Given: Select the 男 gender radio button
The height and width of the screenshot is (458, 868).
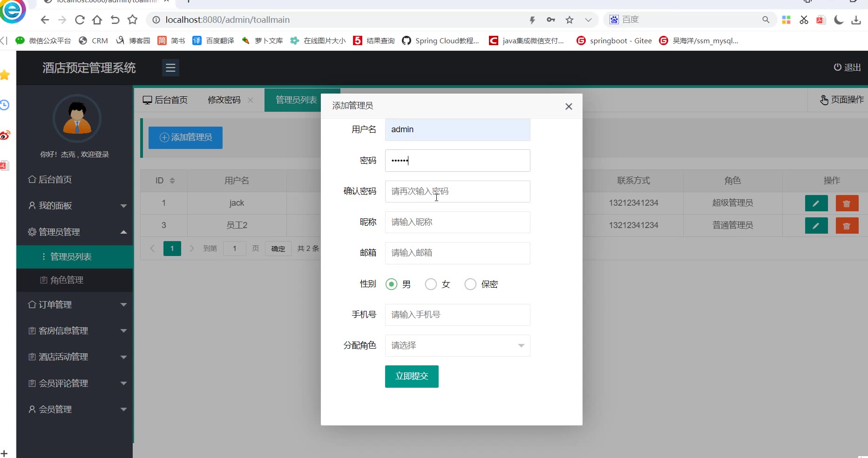Looking at the screenshot, I should pyautogui.click(x=391, y=284).
